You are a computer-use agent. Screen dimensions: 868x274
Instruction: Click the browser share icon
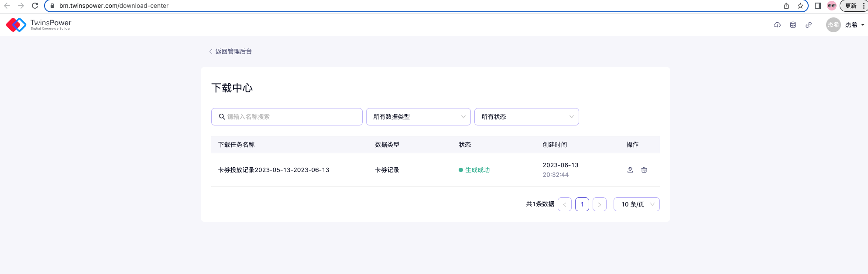pyautogui.click(x=786, y=6)
